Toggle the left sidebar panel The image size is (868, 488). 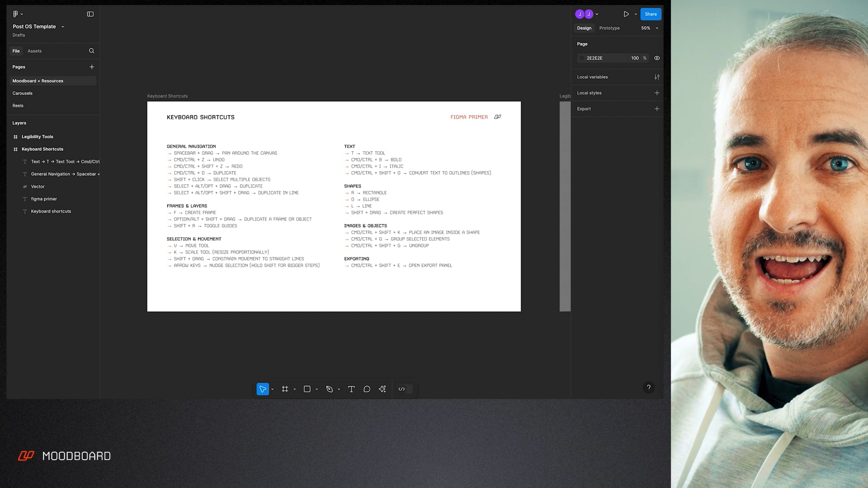[90, 14]
